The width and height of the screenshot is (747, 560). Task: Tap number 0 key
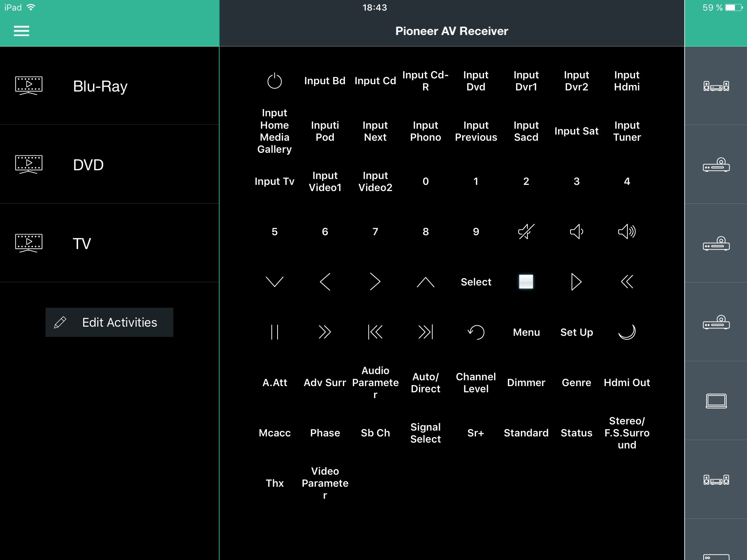(426, 181)
